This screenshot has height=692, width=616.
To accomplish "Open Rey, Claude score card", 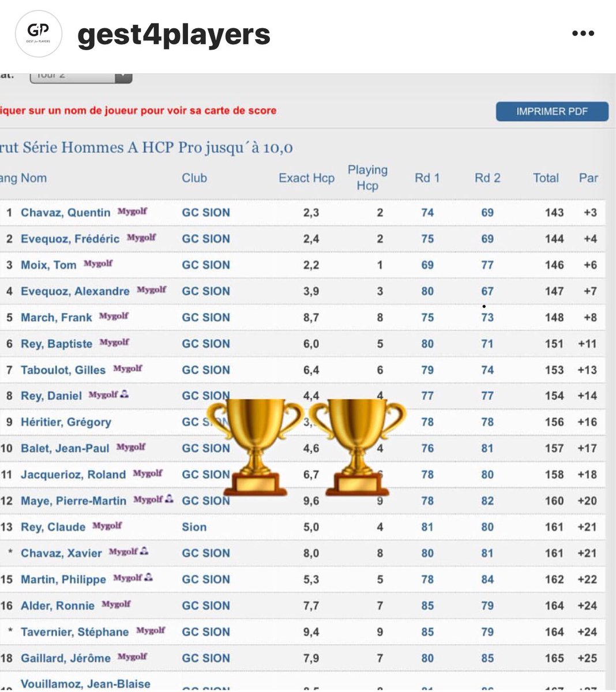I will 53,527.
